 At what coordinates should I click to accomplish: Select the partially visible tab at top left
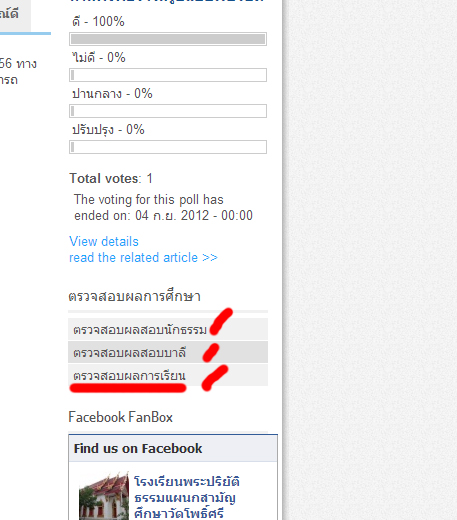tap(13, 16)
